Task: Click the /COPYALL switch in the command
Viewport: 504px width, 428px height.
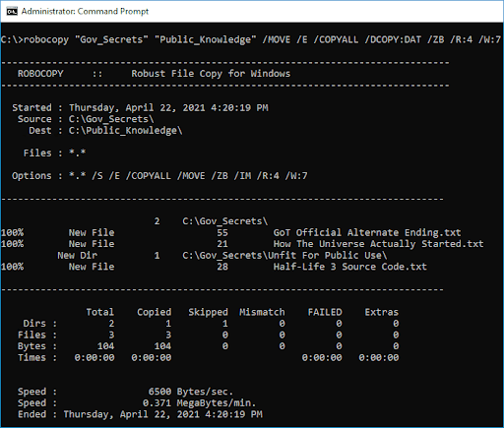Action: tap(336, 39)
